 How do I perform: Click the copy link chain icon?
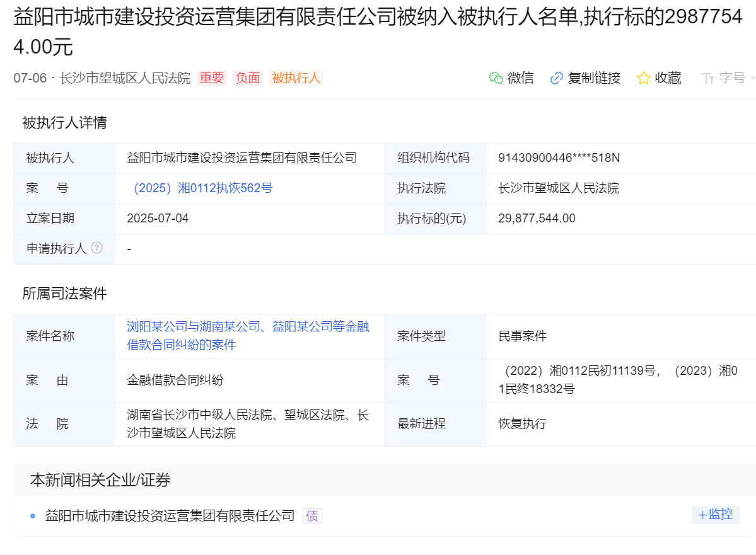point(556,78)
